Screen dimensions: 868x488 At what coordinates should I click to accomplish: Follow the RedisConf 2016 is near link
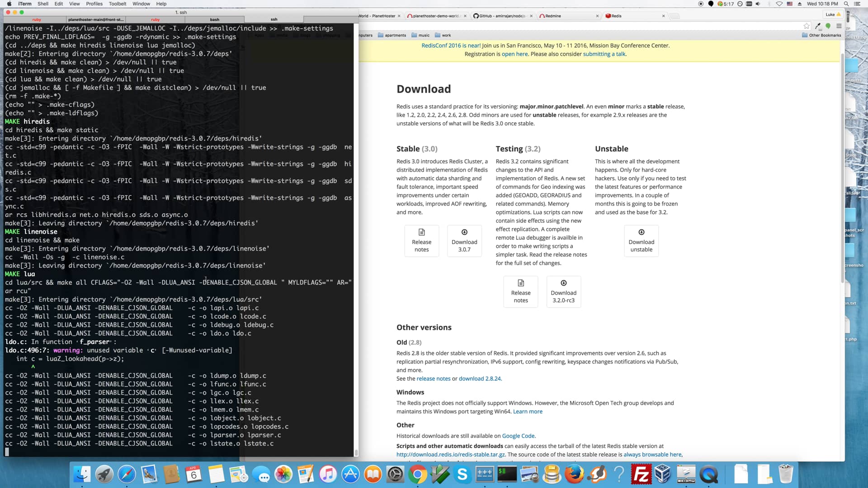tap(451, 45)
